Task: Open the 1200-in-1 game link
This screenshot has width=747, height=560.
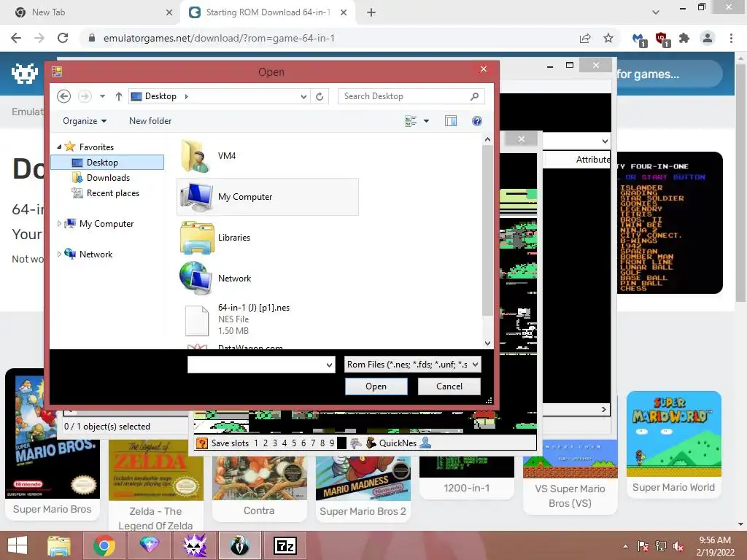Action: pos(466,488)
